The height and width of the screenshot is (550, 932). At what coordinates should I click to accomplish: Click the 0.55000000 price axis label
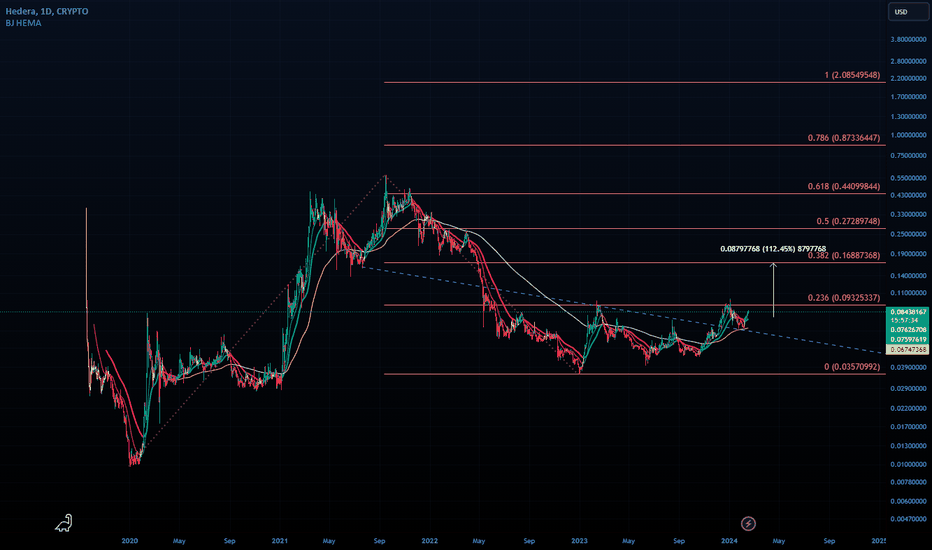tap(908, 178)
